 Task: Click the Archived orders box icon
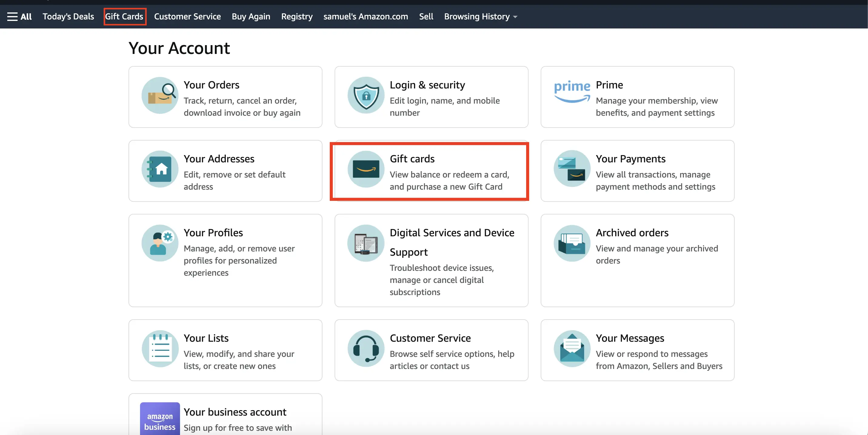[572, 243]
